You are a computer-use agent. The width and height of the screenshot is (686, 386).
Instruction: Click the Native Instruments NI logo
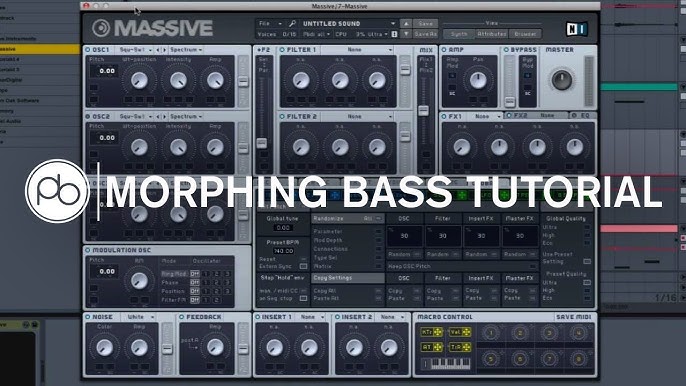tap(576, 29)
